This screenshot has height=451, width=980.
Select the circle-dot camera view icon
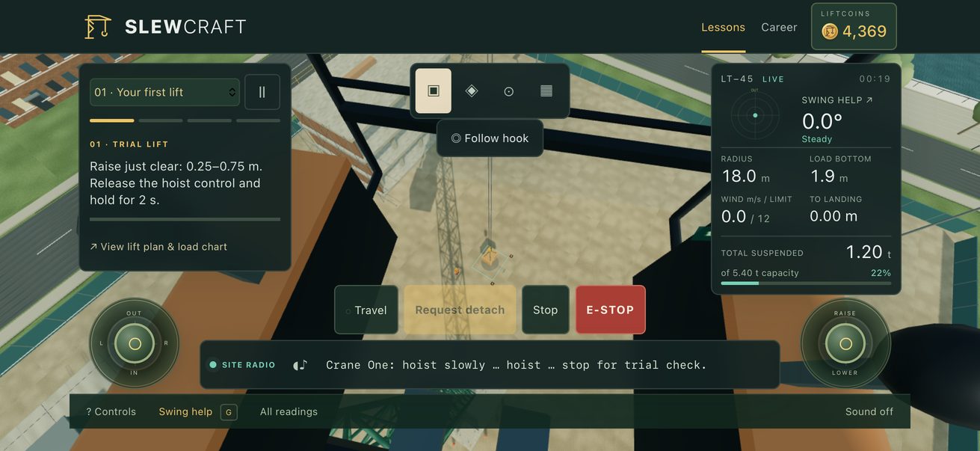click(x=509, y=91)
